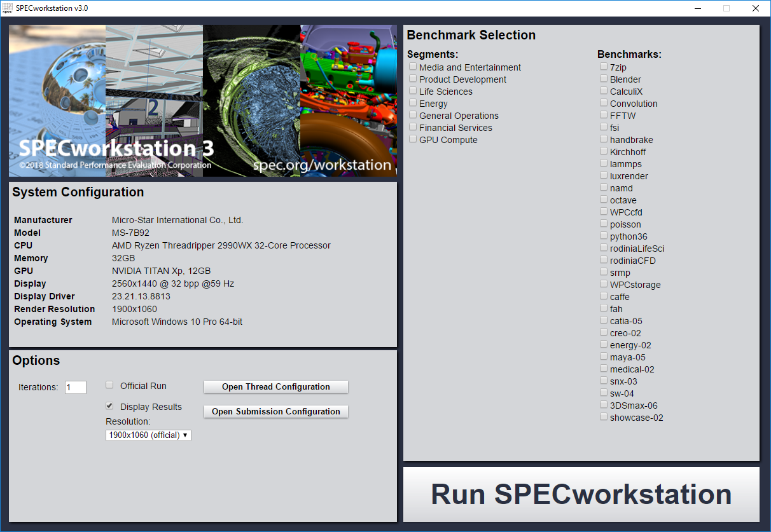Check the handbrake benchmark
771x532 pixels.
tap(604, 139)
